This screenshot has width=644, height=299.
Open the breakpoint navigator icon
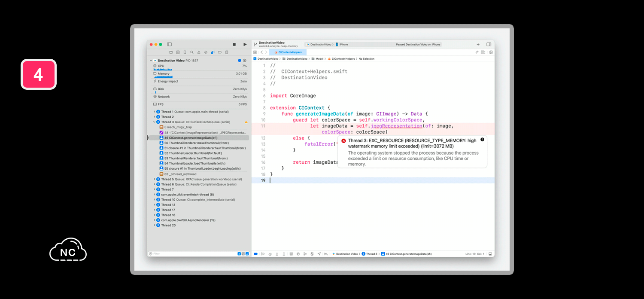(219, 52)
